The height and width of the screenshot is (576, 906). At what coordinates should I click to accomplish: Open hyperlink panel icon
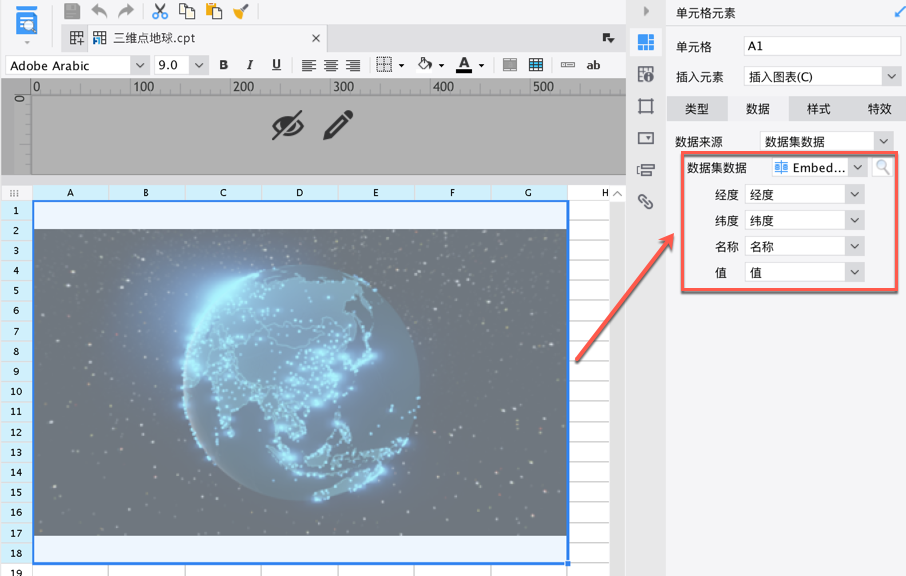pyautogui.click(x=645, y=202)
